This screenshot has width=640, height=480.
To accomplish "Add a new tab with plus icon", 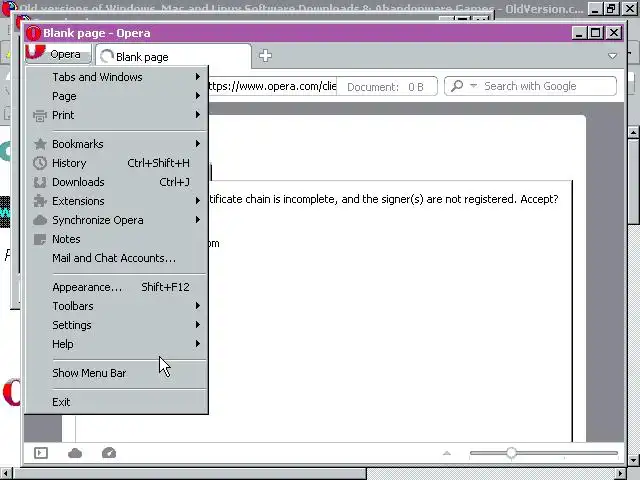I will (x=265, y=56).
